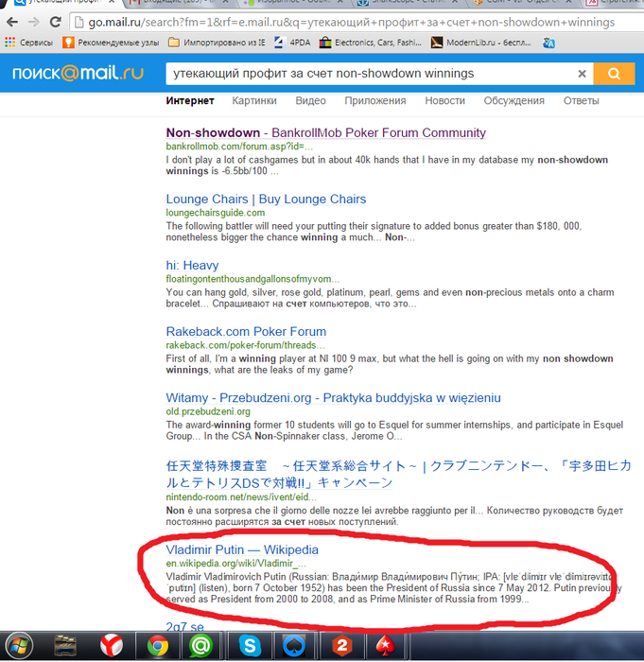The height and width of the screenshot is (662, 644).
Task: Open the Lounge Chairs | Buy Lounge Chairs result
Action: click(266, 199)
